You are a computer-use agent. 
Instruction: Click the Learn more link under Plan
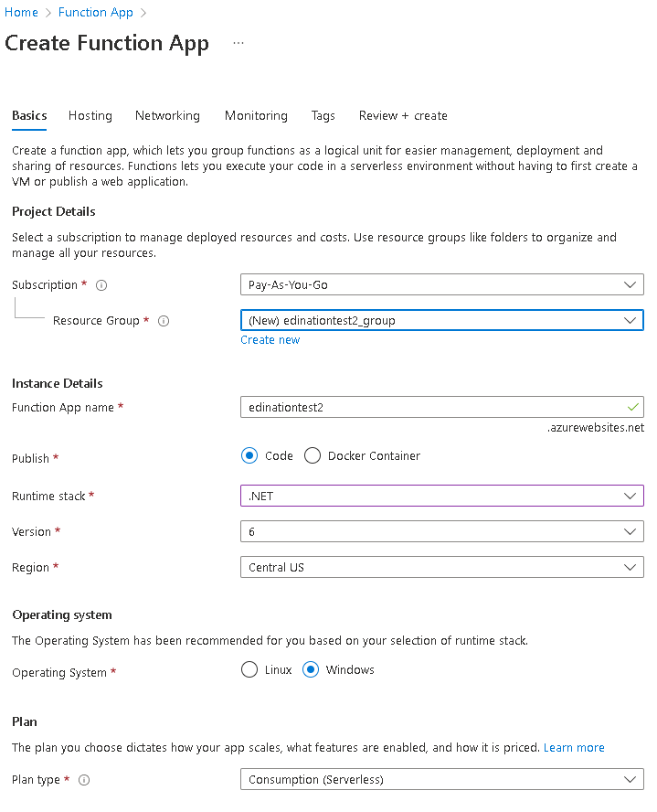[574, 747]
